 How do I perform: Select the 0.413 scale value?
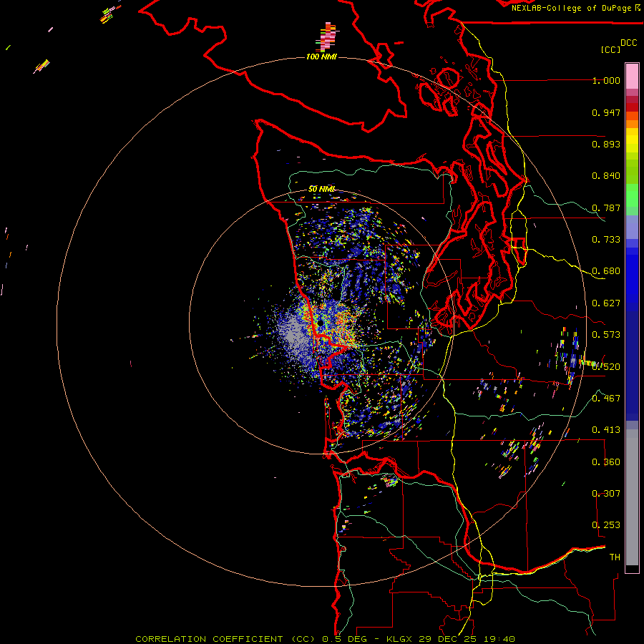[606, 430]
